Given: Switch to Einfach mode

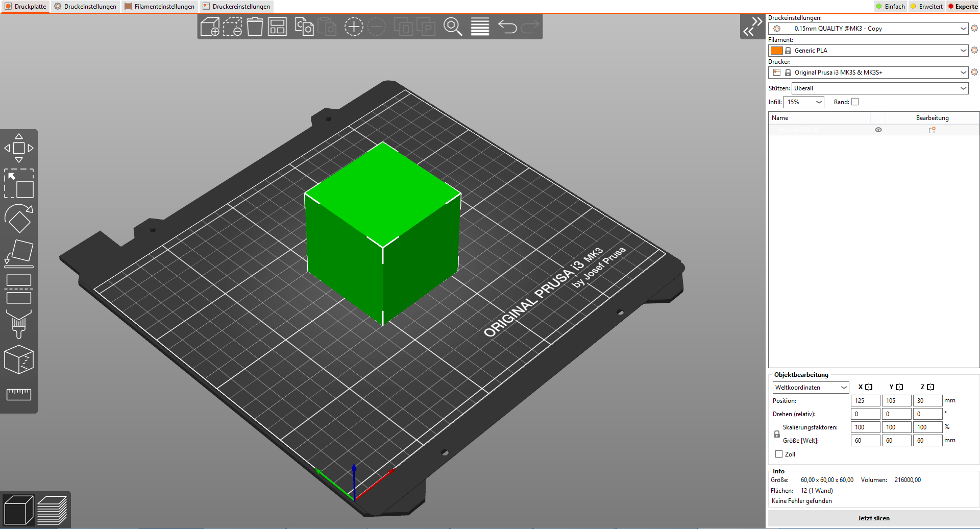Looking at the screenshot, I should [x=890, y=7].
